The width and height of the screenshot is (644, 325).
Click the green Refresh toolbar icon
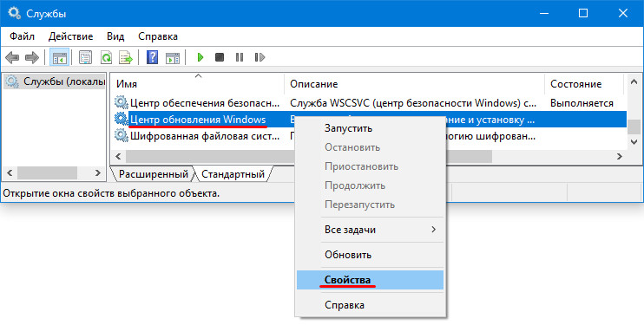click(106, 57)
